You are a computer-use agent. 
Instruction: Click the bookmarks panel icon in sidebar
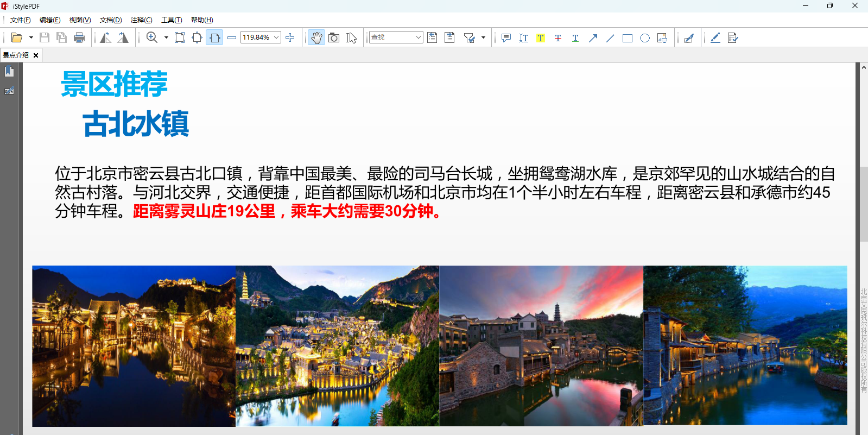pos(9,72)
